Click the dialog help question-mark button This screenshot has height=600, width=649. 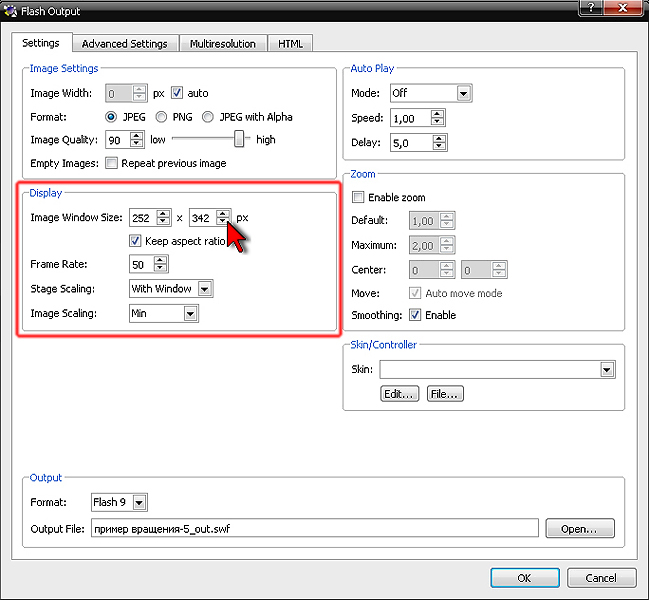pos(591,7)
